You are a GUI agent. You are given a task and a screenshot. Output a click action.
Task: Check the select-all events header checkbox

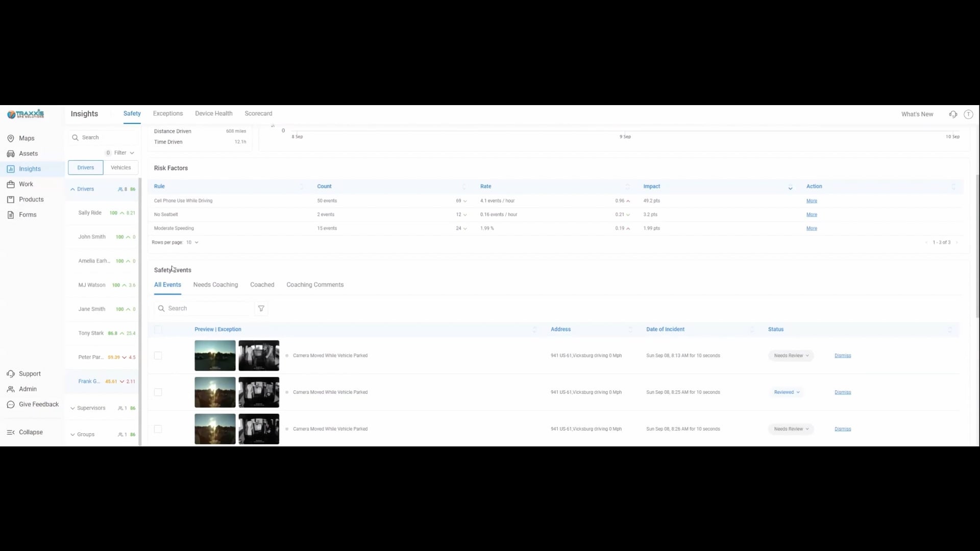(158, 330)
